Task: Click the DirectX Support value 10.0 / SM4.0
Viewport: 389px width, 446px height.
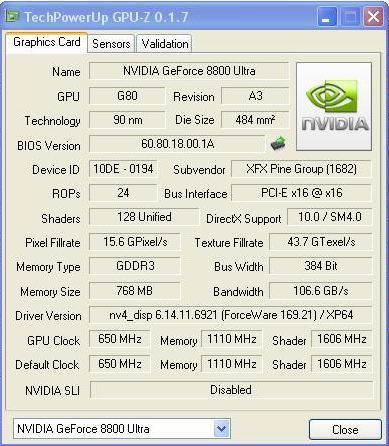Action: [330, 217]
